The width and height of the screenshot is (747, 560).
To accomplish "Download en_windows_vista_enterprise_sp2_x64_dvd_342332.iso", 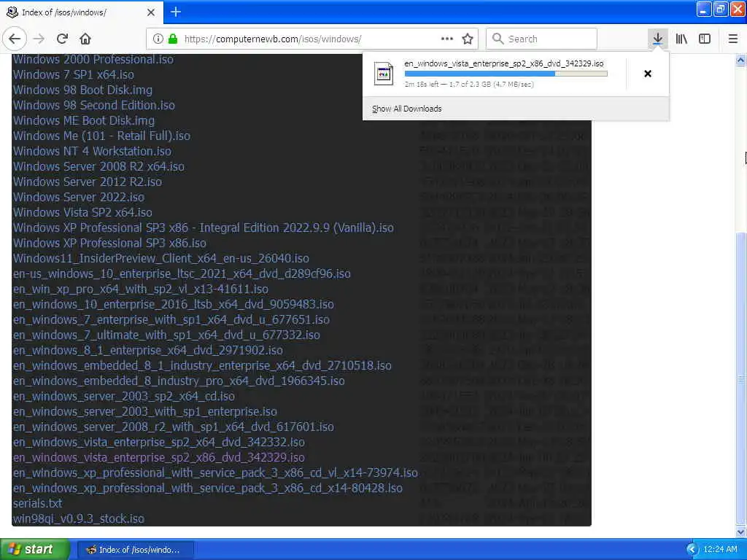I will point(158,442).
